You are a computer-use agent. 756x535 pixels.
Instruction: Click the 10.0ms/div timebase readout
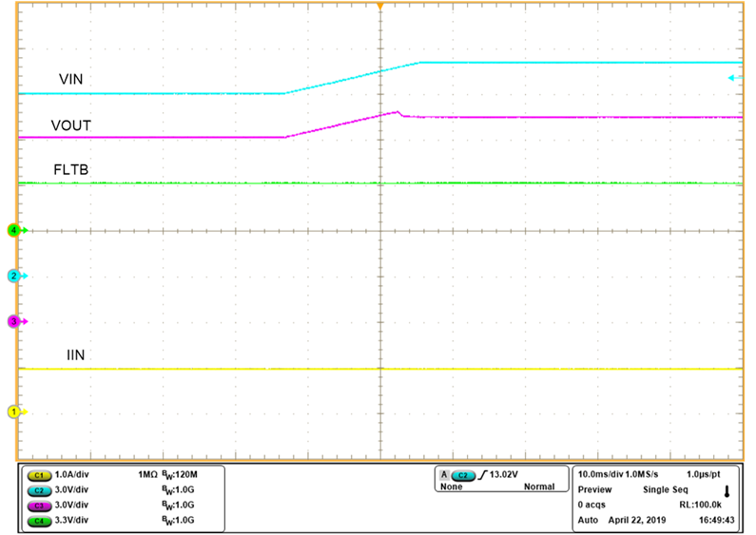(601, 475)
